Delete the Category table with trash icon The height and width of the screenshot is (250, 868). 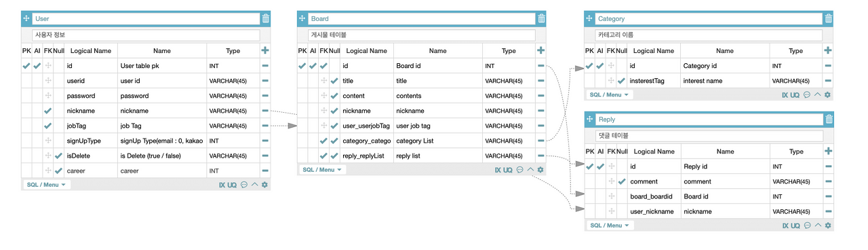coord(829,18)
